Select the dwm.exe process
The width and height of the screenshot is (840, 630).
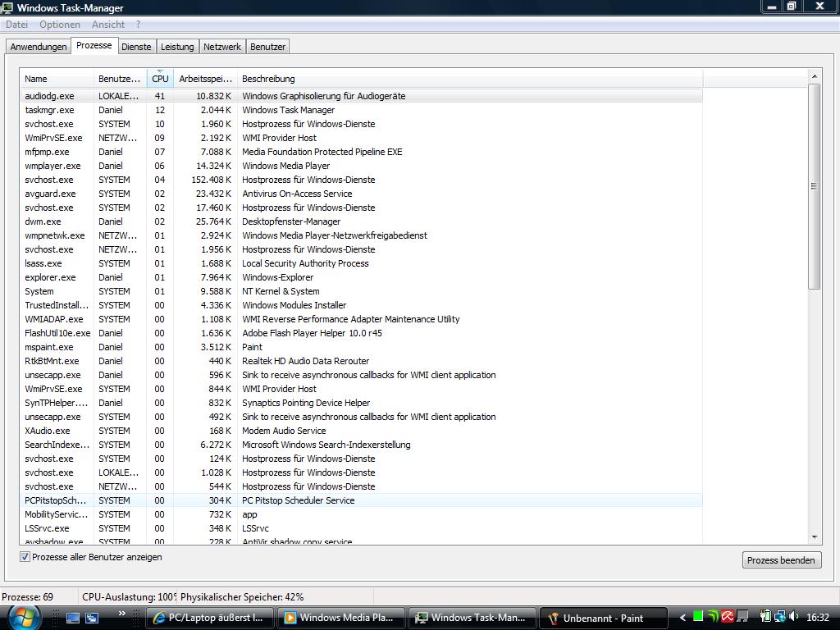pyautogui.click(x=361, y=221)
